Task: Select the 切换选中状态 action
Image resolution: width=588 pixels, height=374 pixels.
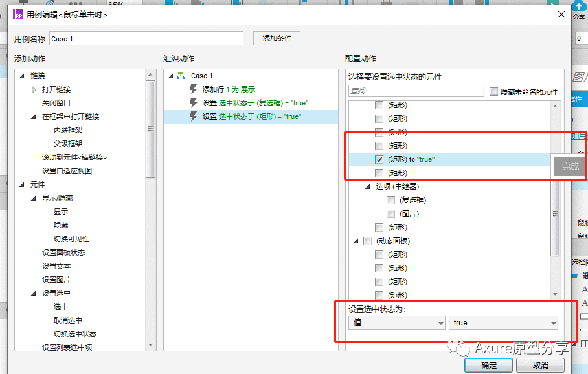Action: (x=75, y=334)
